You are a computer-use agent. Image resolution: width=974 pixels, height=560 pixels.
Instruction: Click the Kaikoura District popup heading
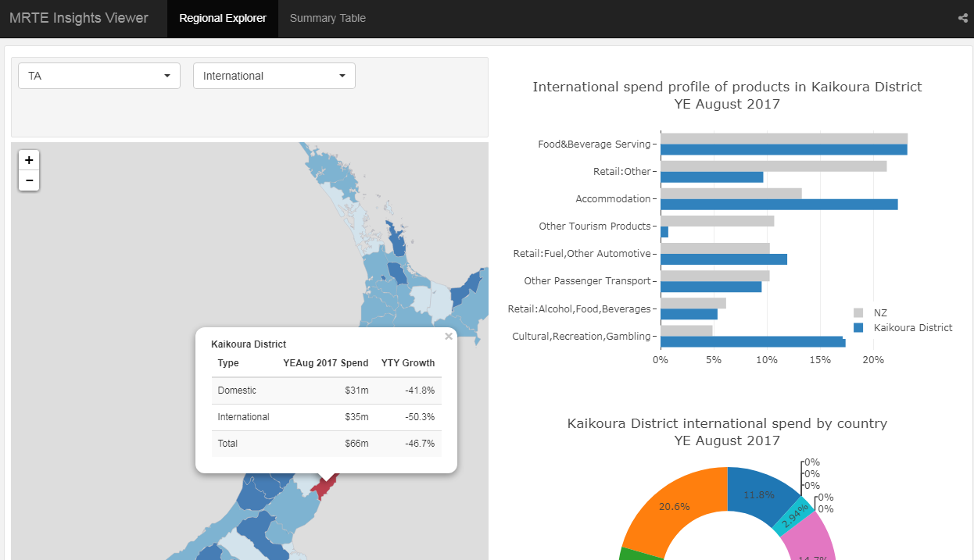(x=249, y=344)
